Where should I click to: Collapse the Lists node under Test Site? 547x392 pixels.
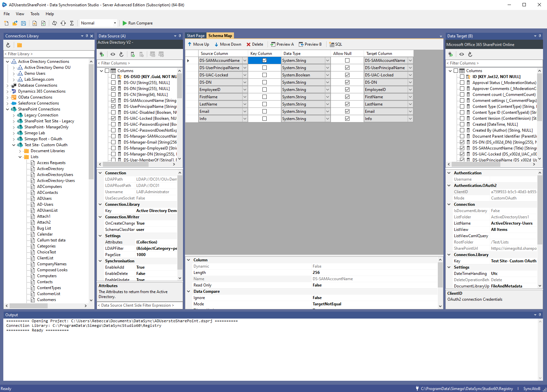coord(20,157)
